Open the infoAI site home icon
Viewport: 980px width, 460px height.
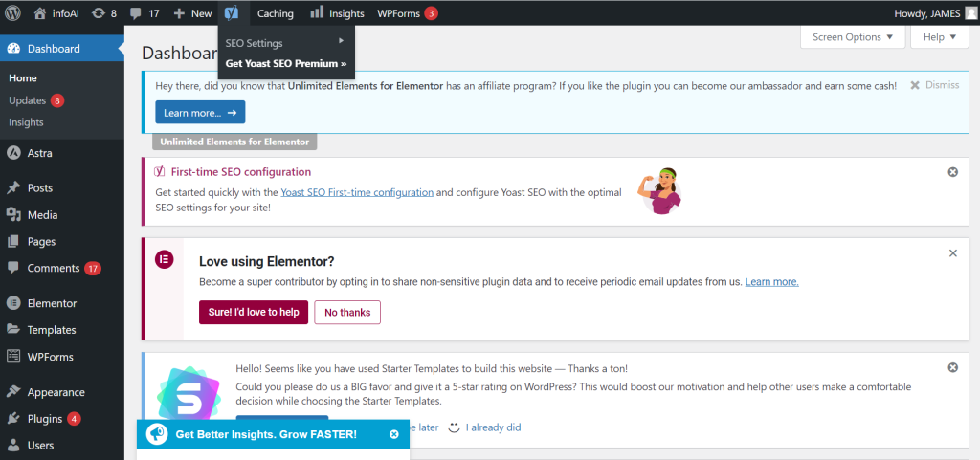40,13
